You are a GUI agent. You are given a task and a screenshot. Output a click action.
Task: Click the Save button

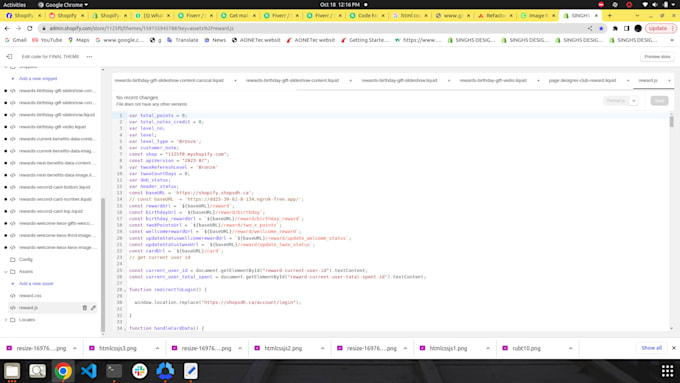(659, 101)
